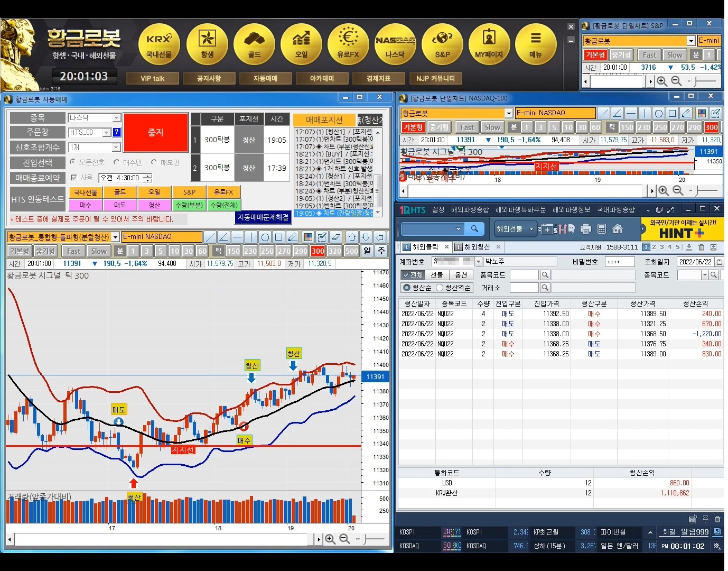Image resolution: width=728 pixels, height=571 pixels.
Task: Expand 주문창 HTS_00 dropdown
Action: point(107,132)
